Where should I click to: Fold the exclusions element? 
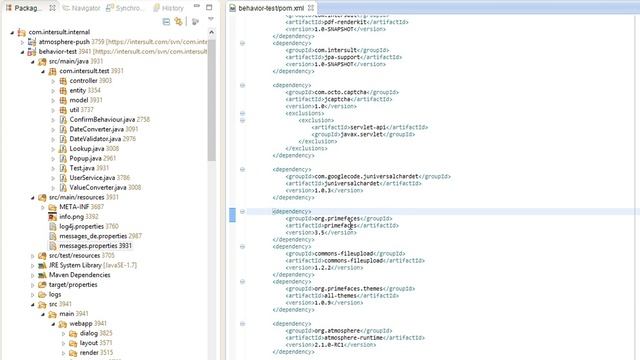pyautogui.click(x=242, y=113)
